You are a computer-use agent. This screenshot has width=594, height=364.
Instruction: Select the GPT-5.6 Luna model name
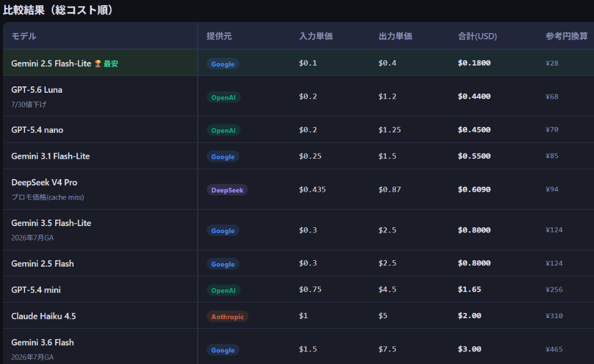[x=37, y=90]
